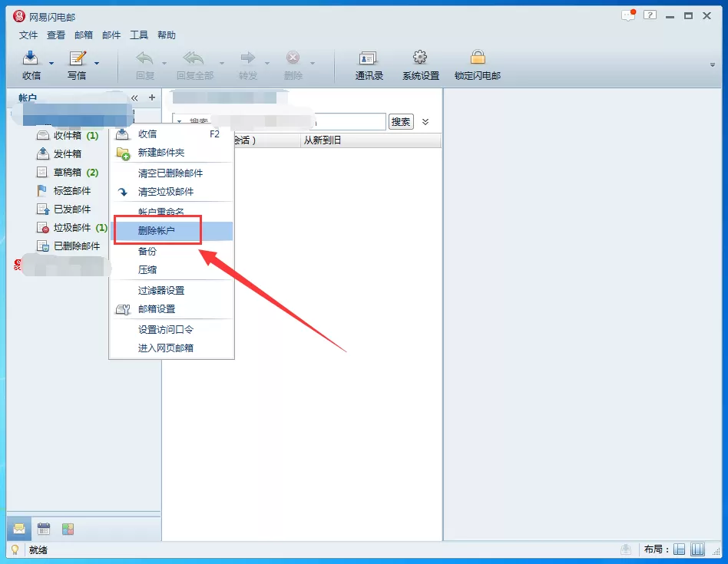Choose 设置访问口令 in context menu

click(x=171, y=330)
